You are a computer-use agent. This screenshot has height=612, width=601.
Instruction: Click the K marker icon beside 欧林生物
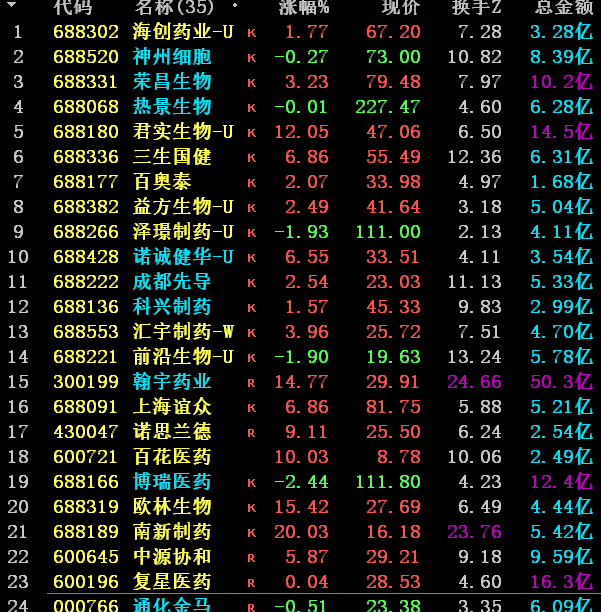tap(252, 508)
